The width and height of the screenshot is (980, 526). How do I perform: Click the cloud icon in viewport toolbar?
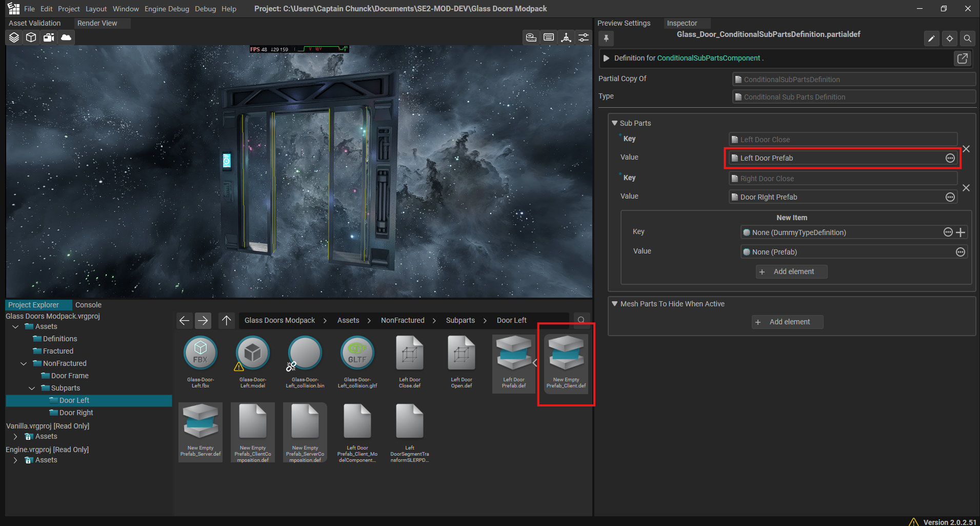coord(66,37)
